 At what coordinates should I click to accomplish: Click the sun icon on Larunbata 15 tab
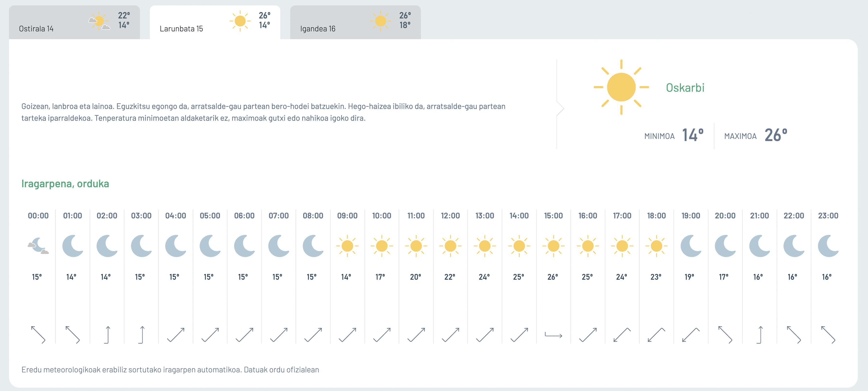pos(240,21)
